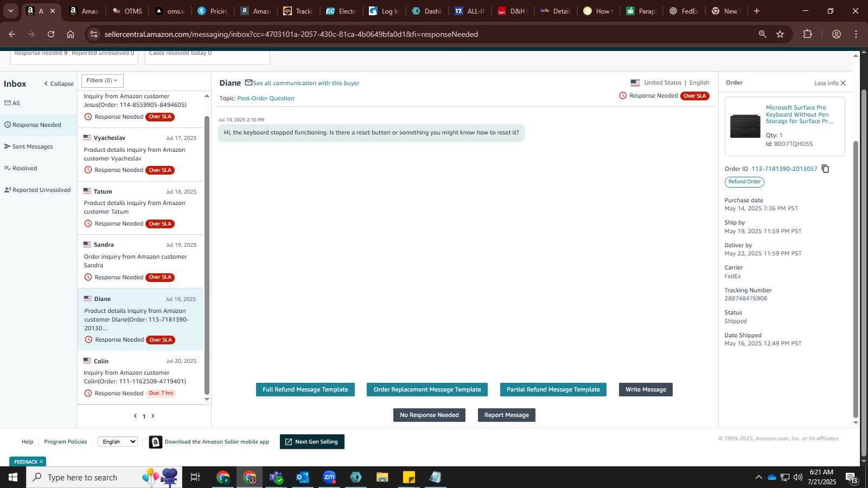Open Filters (0) dropdown

(103, 81)
